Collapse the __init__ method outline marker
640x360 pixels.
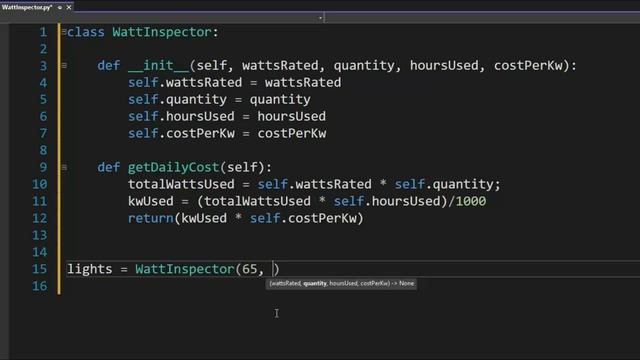64,65
